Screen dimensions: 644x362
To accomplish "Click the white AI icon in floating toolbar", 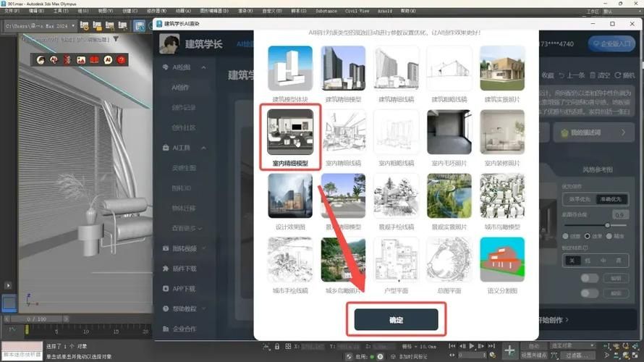I will pos(108,60).
